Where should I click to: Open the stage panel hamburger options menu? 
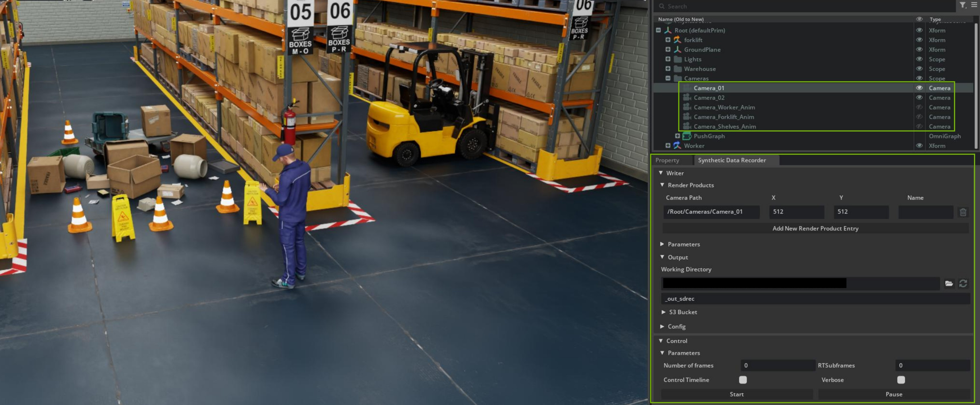point(974,5)
